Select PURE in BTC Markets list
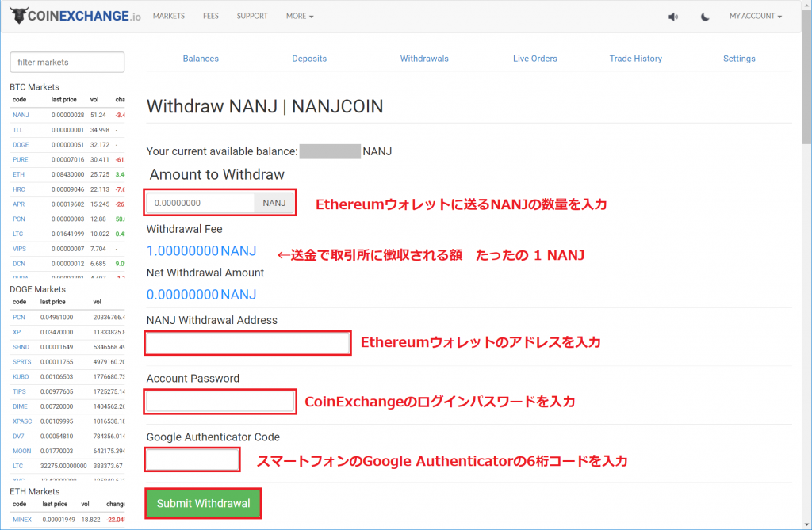 click(20, 159)
